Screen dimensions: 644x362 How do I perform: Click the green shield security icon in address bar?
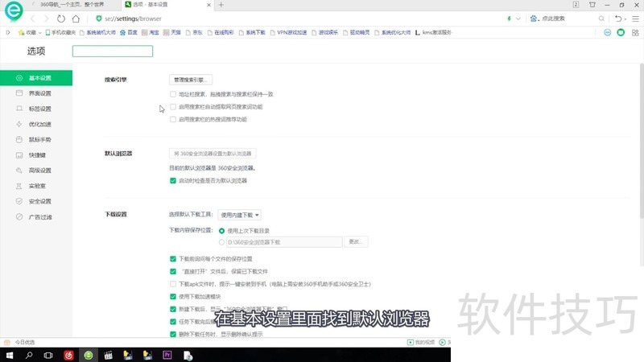click(98, 19)
